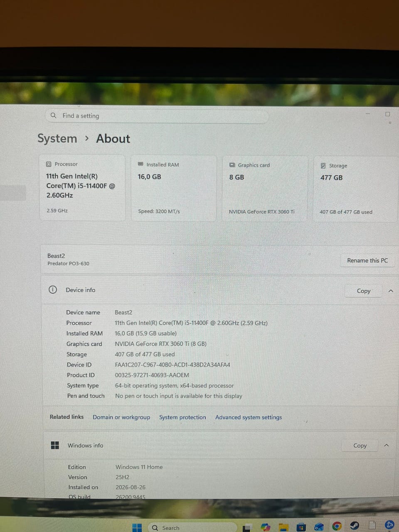
Task: Click the taskbar Search box
Action: click(x=192, y=528)
